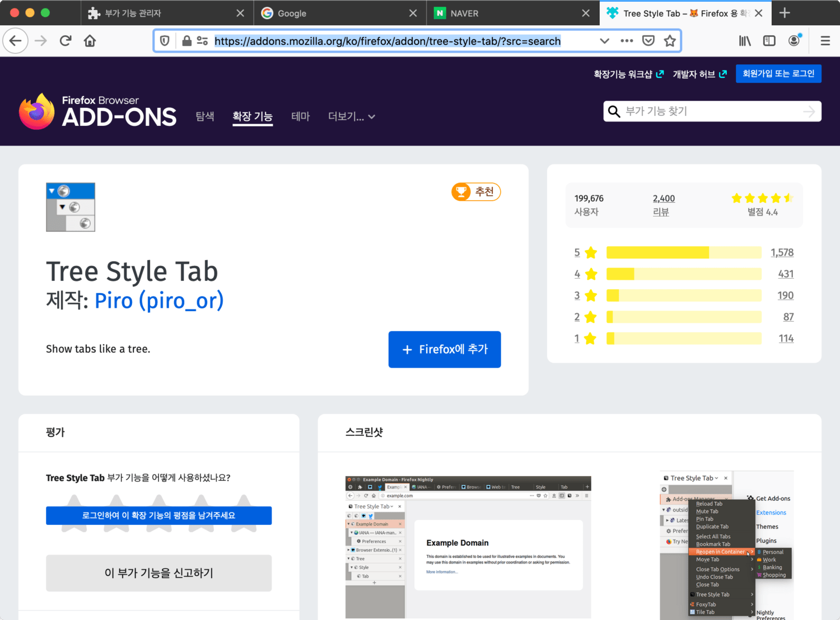Click the 추천 recommended badge

click(x=476, y=192)
